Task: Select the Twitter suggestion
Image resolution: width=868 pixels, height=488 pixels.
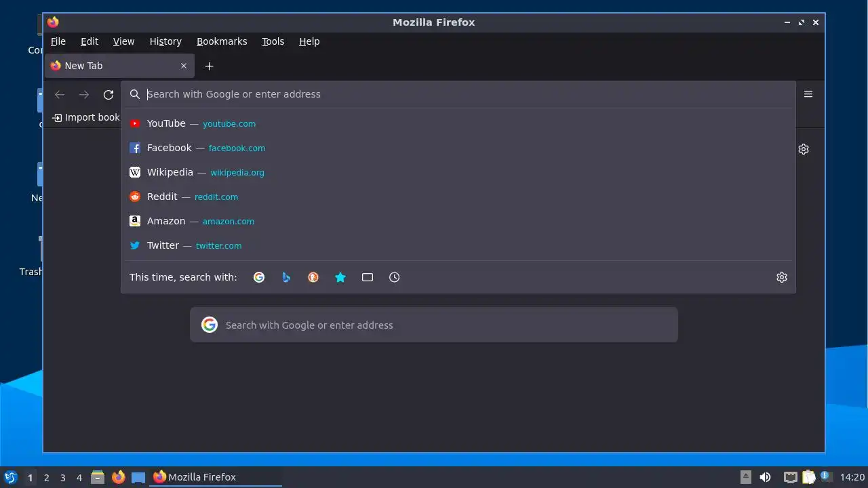Action: pos(458,245)
